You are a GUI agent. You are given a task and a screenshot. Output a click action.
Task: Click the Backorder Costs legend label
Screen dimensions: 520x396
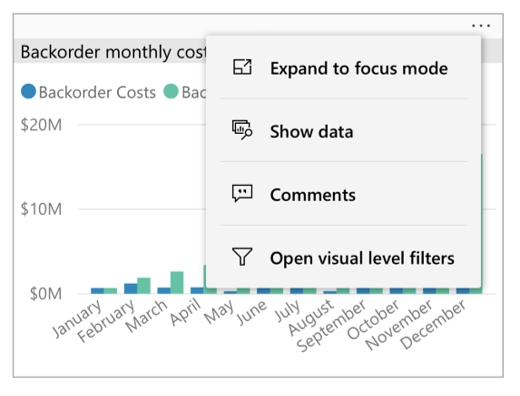[x=97, y=92]
